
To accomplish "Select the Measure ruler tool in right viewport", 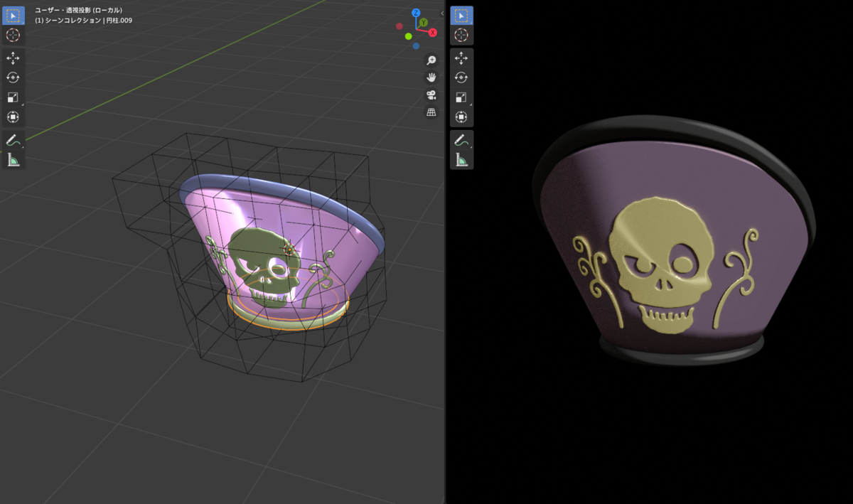I will point(461,160).
